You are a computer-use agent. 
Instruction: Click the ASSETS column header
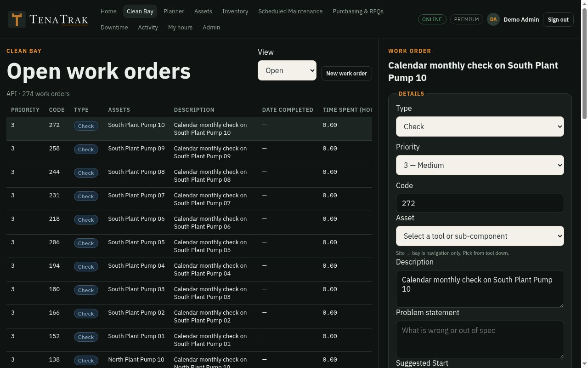click(119, 110)
